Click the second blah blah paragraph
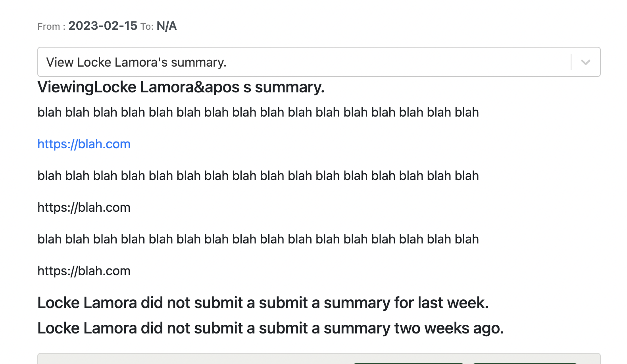Viewport: 627px width, 364px height. tap(258, 176)
